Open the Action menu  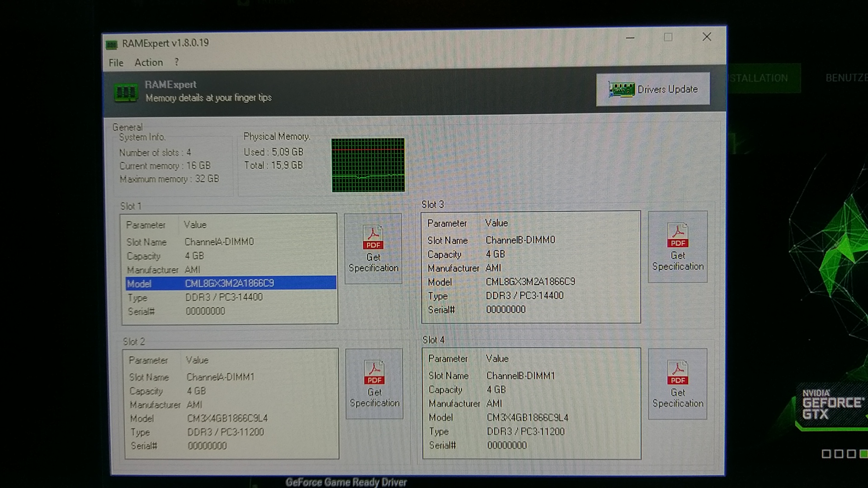point(149,63)
